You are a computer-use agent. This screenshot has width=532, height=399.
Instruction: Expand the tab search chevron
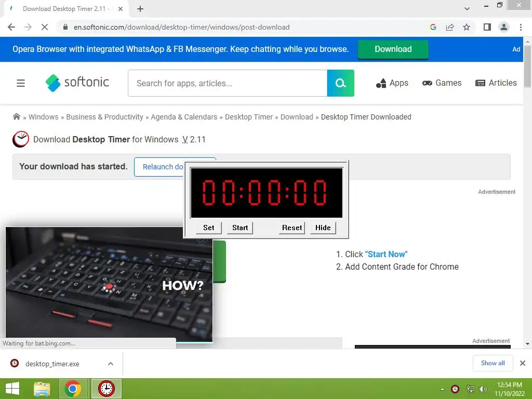tap(467, 8)
